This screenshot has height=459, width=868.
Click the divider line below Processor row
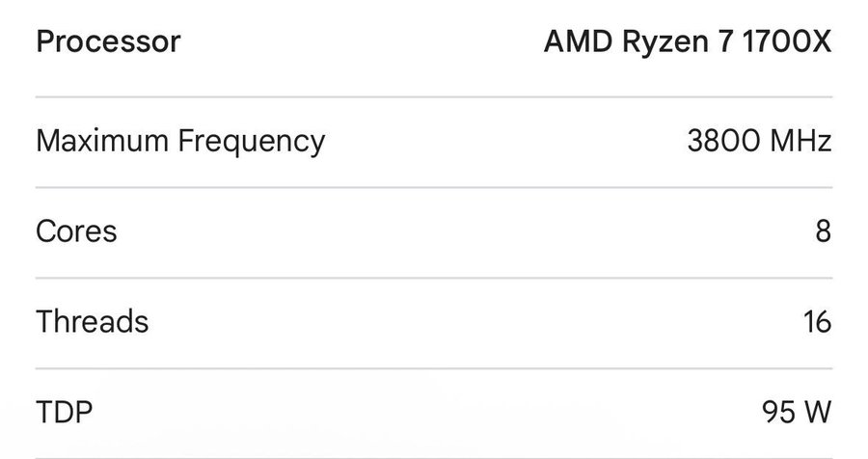[x=434, y=96]
